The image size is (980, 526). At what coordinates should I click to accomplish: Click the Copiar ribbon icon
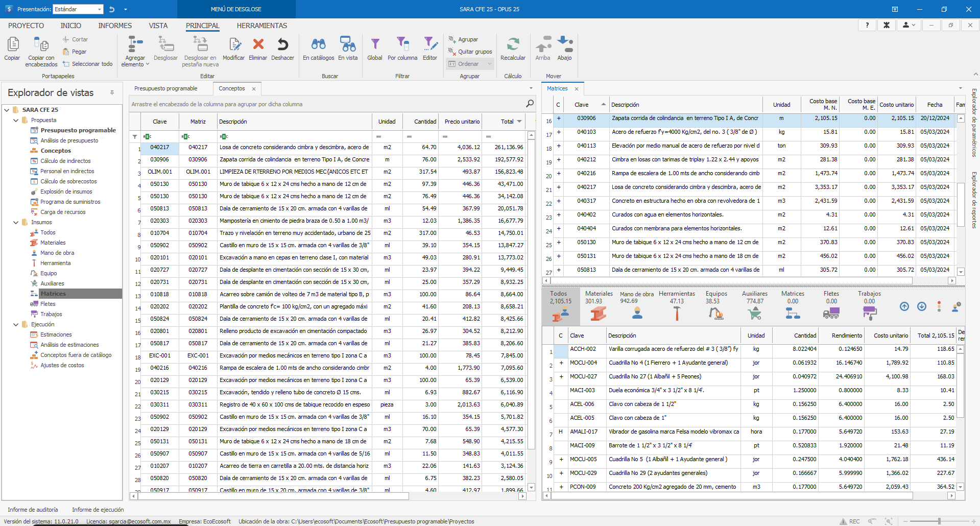[x=12, y=45]
